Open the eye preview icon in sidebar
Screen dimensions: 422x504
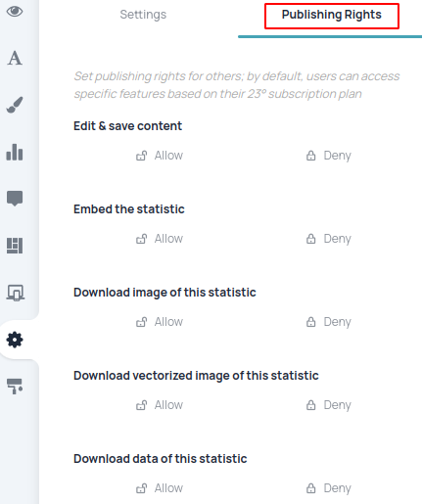pos(15,12)
